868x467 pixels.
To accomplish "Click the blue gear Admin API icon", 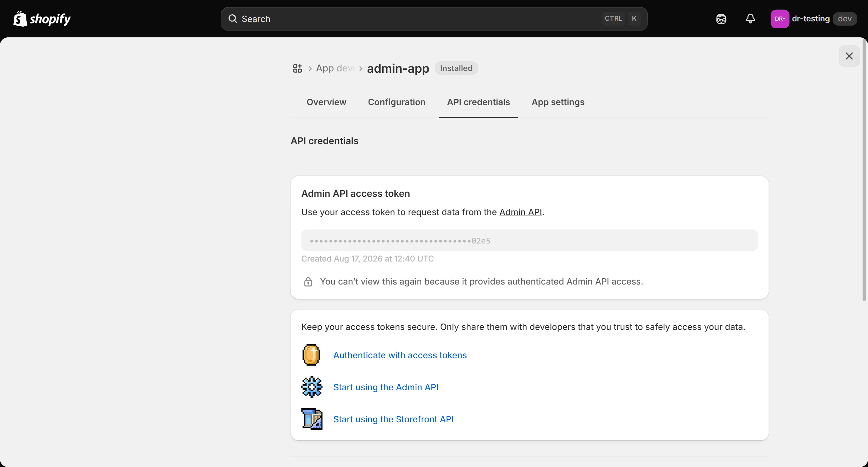I will pos(311,387).
